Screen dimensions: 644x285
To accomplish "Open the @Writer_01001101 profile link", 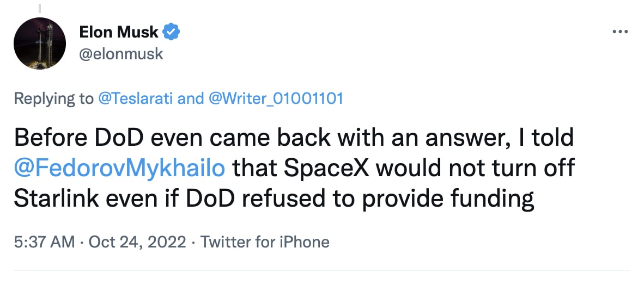I will coord(276,98).
